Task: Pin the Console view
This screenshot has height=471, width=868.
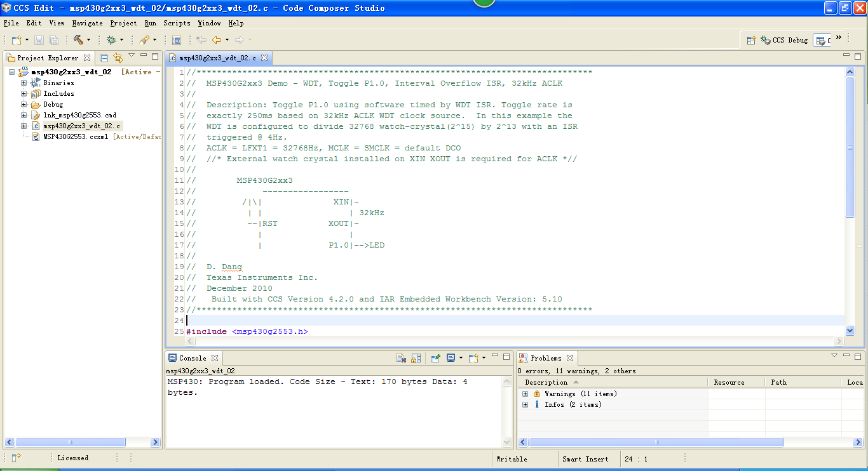Action: tap(436, 358)
